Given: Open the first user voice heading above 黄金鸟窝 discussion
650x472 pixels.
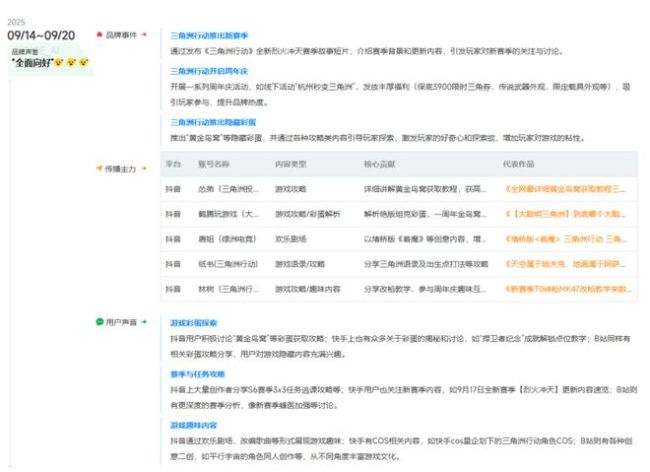Looking at the screenshot, I should 194,323.
